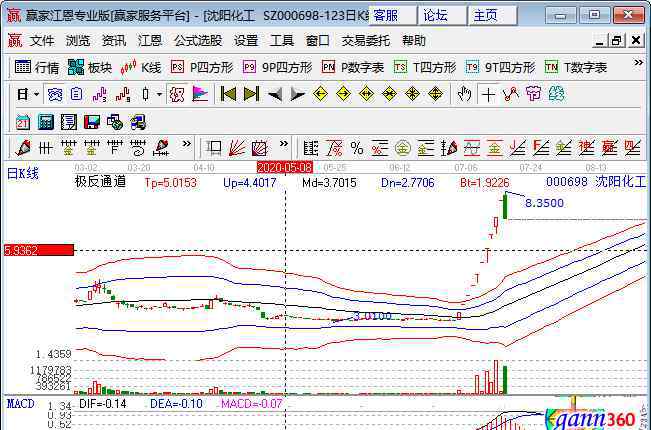This screenshot has width=651, height=430.
Task: Open the 资讯 menu
Action: point(114,41)
